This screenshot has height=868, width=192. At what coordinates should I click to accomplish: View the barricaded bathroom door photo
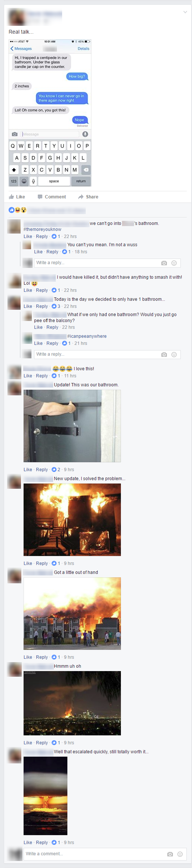coord(72,426)
